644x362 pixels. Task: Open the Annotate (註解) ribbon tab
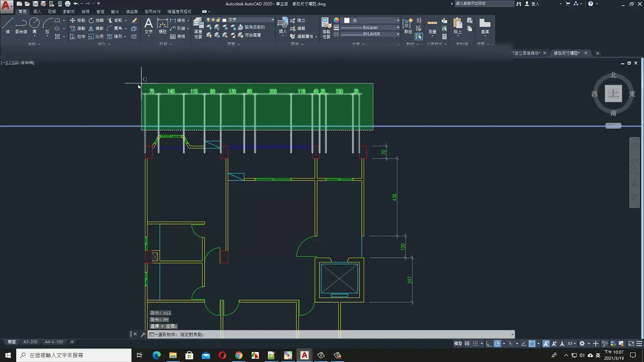52,11
